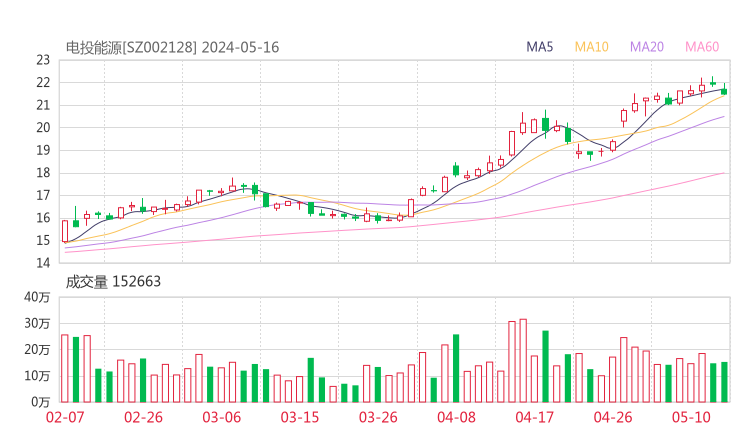Click the tall green volume bar at 04-08
740x440 pixels.
point(456,368)
